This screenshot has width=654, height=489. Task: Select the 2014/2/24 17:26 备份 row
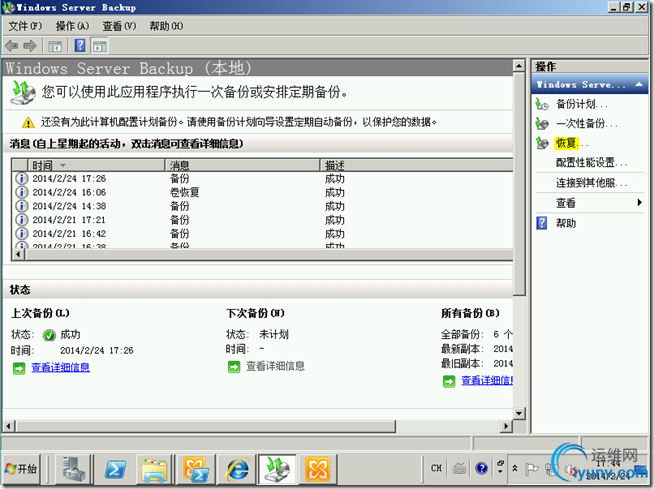point(263,179)
